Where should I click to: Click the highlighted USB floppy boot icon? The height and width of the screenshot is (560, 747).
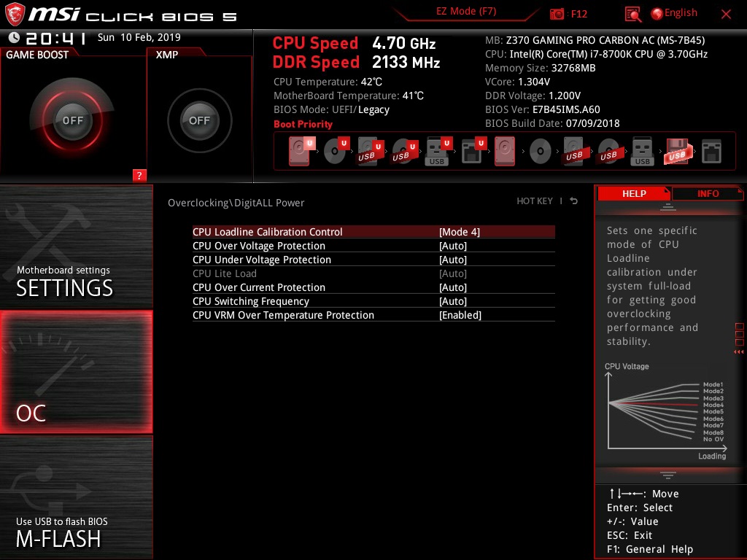(676, 152)
